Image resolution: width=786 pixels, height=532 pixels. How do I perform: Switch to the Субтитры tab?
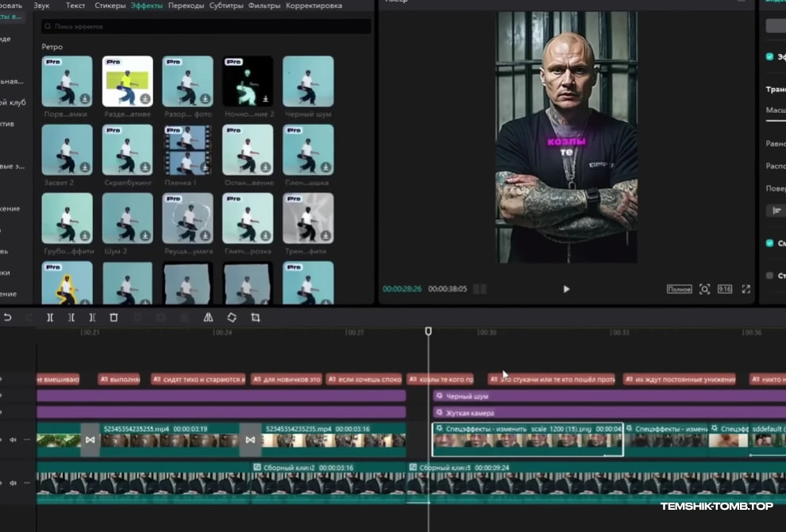point(226,6)
